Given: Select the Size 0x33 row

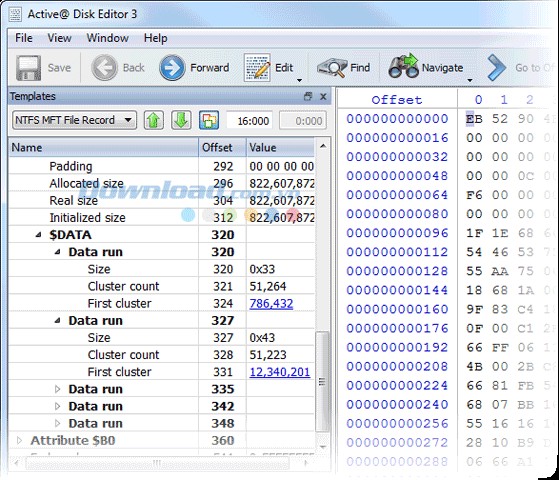Looking at the screenshot, I should click(161, 269).
